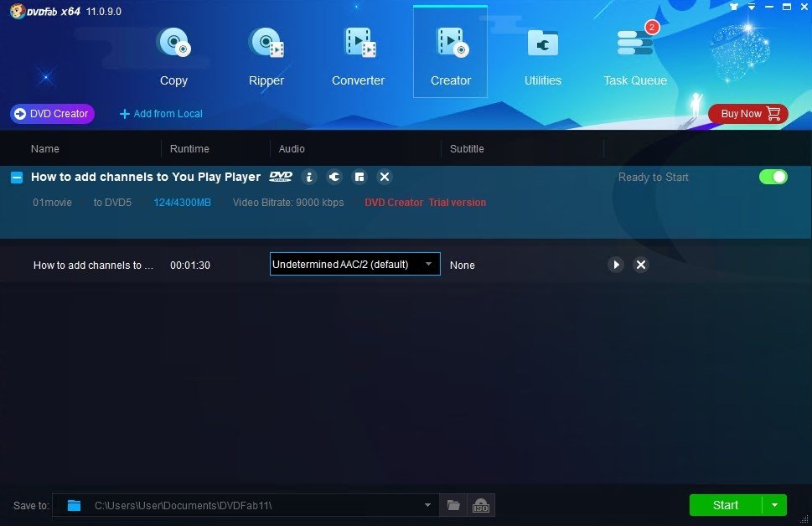The height and width of the screenshot is (526, 812).
Task: Click the truncated title 'How to add channels to ...'
Action: tap(93, 265)
